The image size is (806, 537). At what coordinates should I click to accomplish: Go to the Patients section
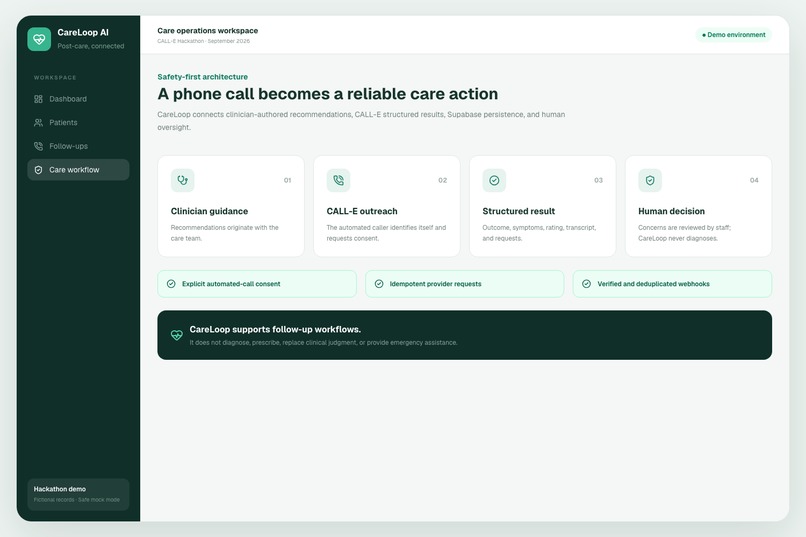coord(78,122)
